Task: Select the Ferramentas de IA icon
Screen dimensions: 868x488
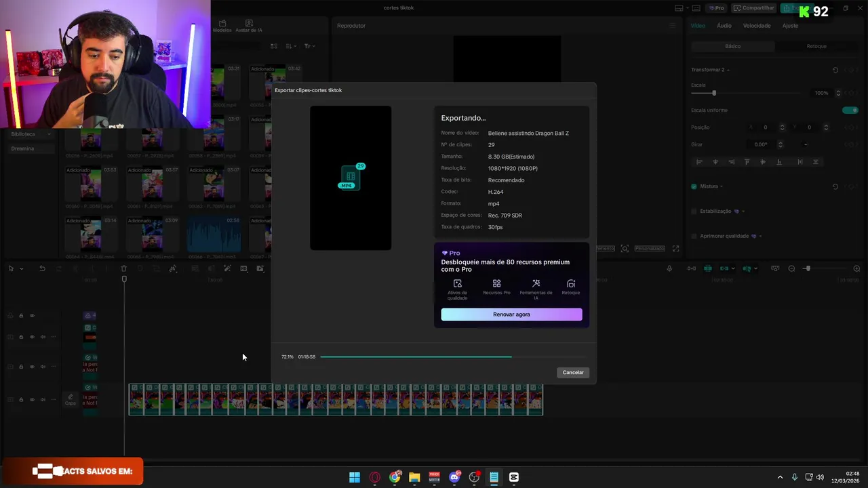Action: coord(536,283)
